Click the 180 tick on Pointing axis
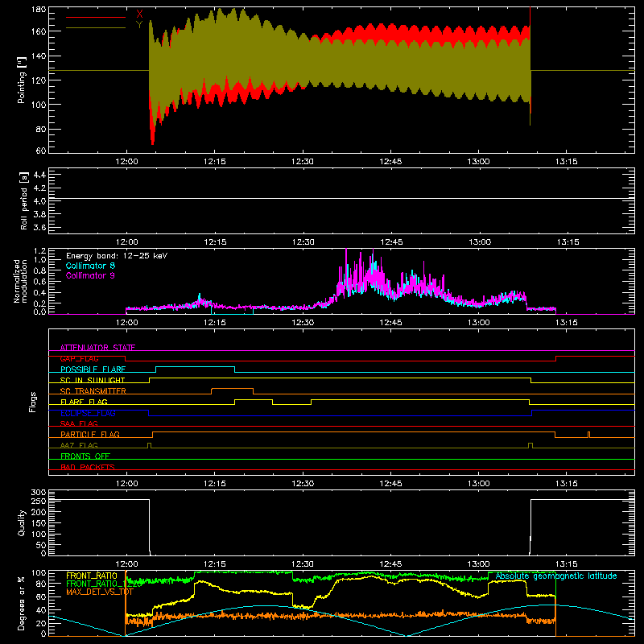This screenshot has width=644, height=644. pos(39,9)
